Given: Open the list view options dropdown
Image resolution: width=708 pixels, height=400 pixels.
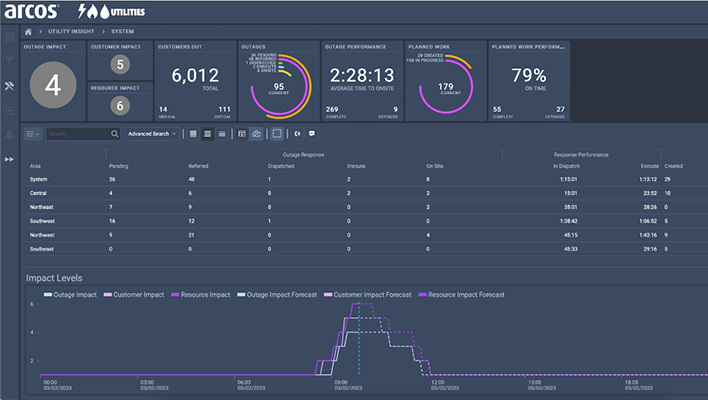Looking at the screenshot, I should coord(35,133).
